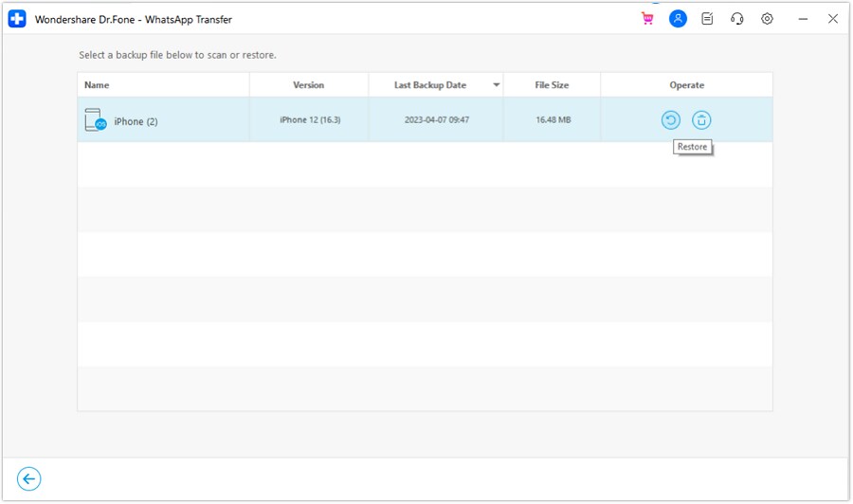Open the settings hexagon gear icon
Viewport: 853px width, 504px height.
[767, 19]
